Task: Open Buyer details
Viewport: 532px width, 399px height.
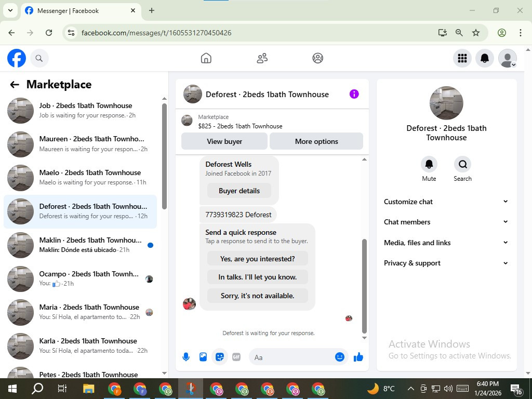Action: pyautogui.click(x=239, y=191)
